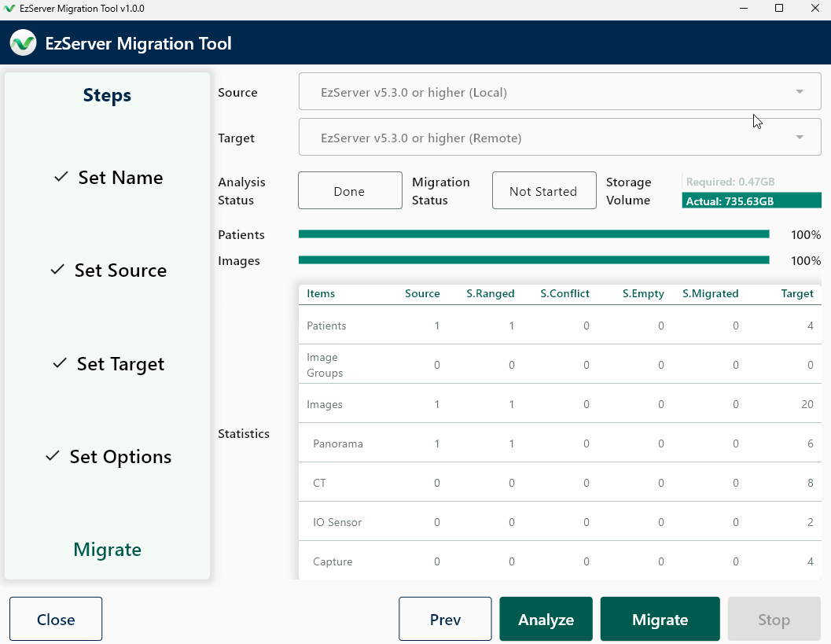This screenshot has height=644, width=831.
Task: Select the CT row label
Action: [x=319, y=483]
